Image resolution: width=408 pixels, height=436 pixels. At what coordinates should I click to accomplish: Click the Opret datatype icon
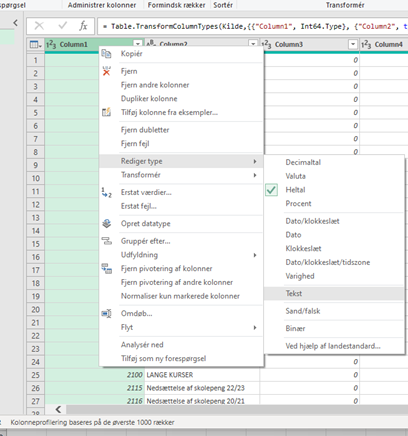[x=106, y=224]
